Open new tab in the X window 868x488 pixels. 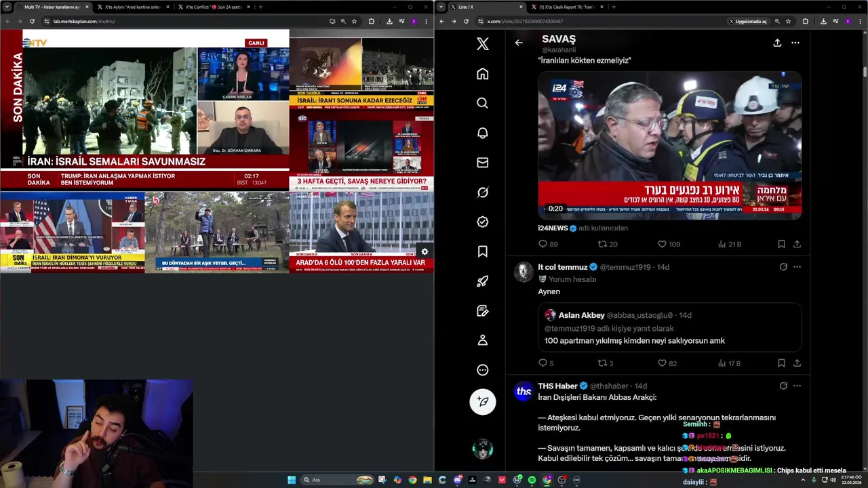pyautogui.click(x=614, y=7)
